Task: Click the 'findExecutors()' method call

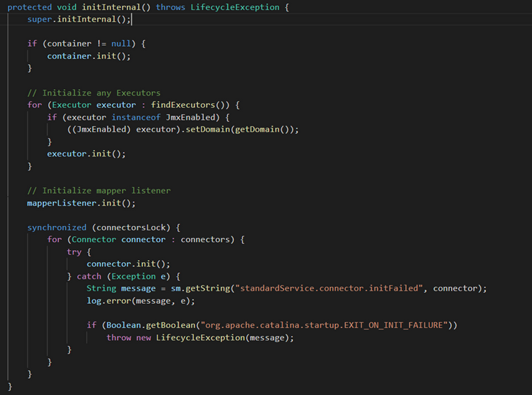Action: click(190, 105)
